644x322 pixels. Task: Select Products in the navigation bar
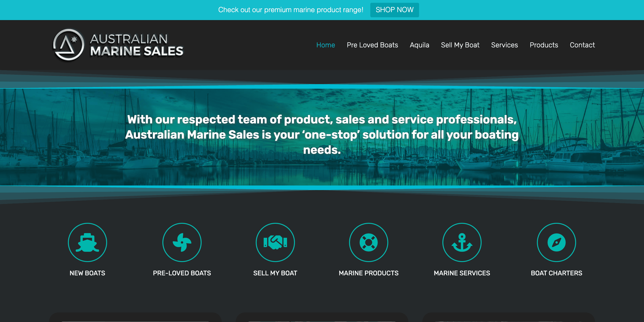[x=544, y=45]
